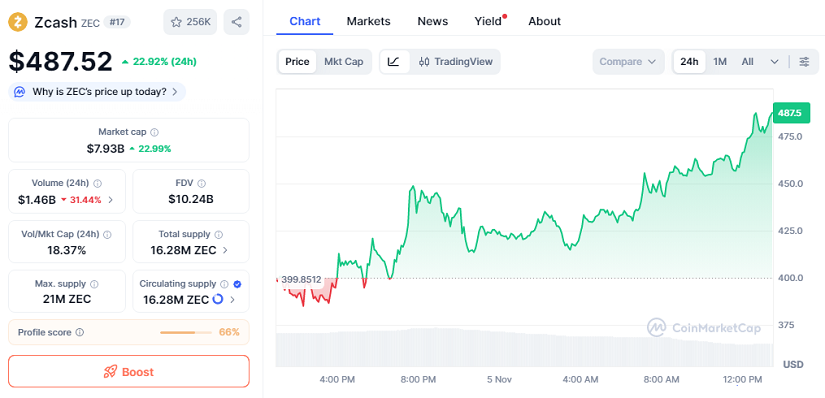Click the rocket icon on Boost button
Image resolution: width=825 pixels, height=398 pixels.
coord(110,372)
